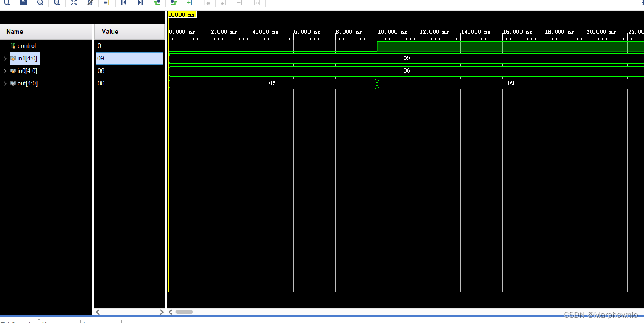Click the Go to Cursor icon
This screenshot has width=644, height=323.
tap(106, 3)
